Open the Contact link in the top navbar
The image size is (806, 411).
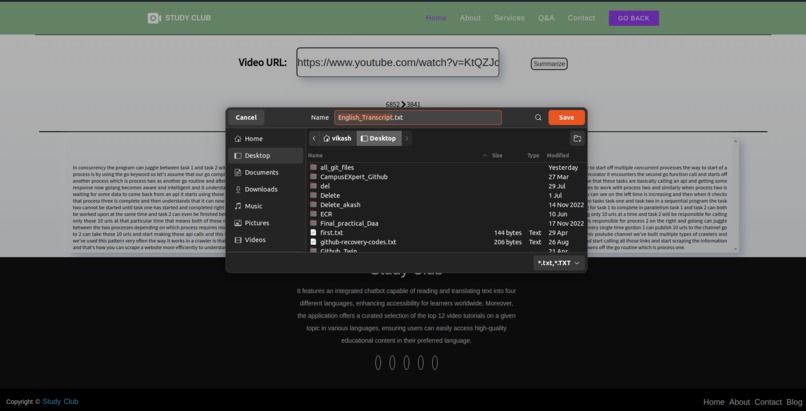click(x=581, y=18)
